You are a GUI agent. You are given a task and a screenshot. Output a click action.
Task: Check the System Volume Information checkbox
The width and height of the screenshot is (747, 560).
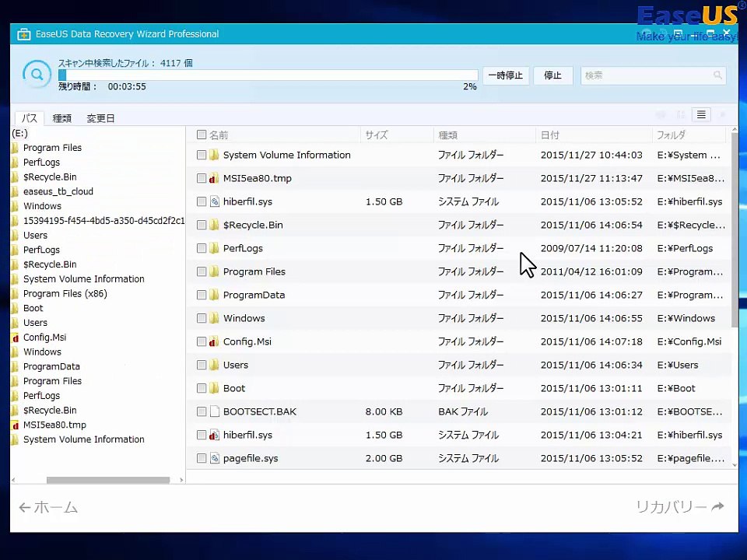click(202, 155)
